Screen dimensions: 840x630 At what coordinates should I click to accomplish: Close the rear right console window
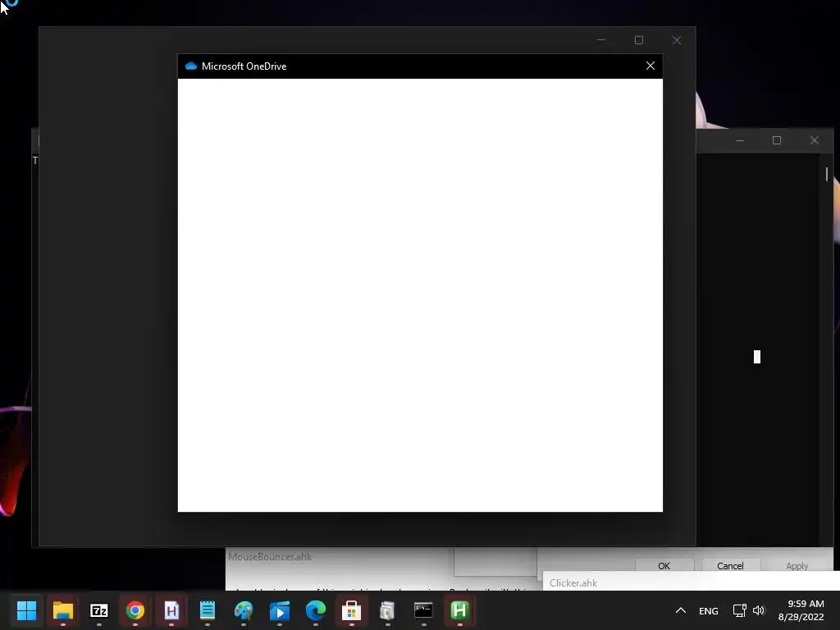coord(815,140)
